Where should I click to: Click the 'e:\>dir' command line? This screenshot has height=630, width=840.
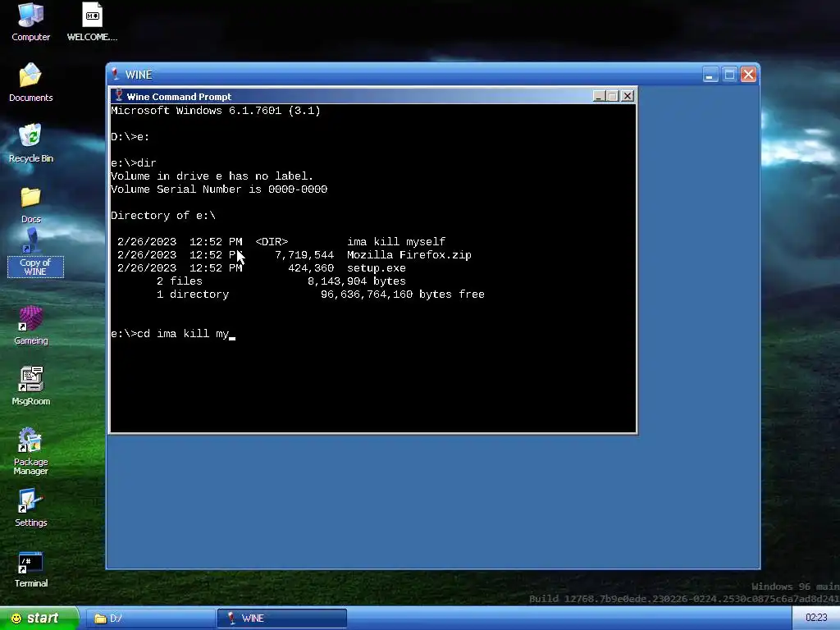pyautogui.click(x=134, y=163)
